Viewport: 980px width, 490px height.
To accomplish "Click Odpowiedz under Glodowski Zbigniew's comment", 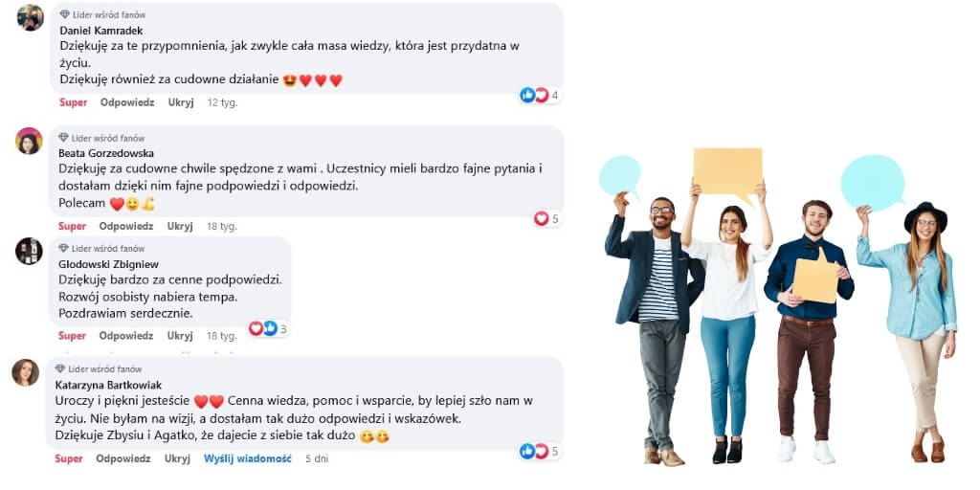I will pyautogui.click(x=126, y=336).
